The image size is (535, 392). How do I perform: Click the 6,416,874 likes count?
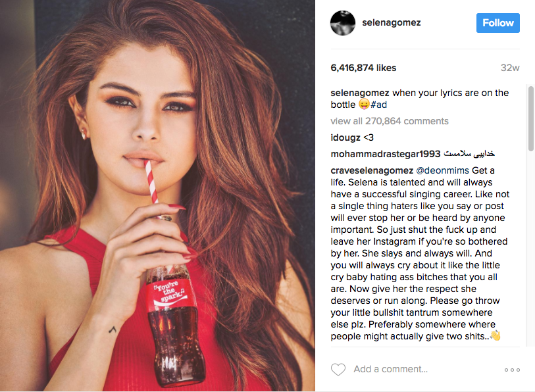pos(363,68)
